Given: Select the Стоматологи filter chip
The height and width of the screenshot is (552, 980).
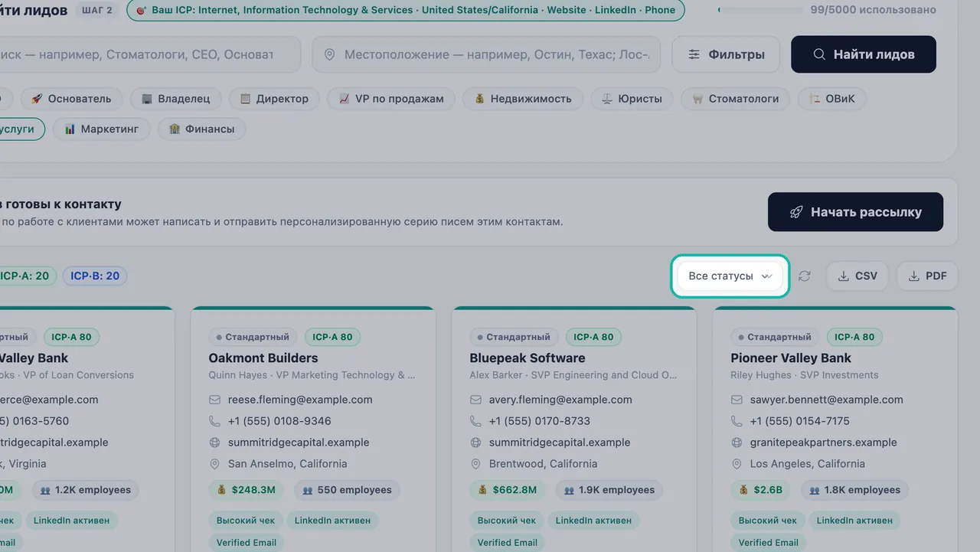Looking at the screenshot, I should pos(735,99).
